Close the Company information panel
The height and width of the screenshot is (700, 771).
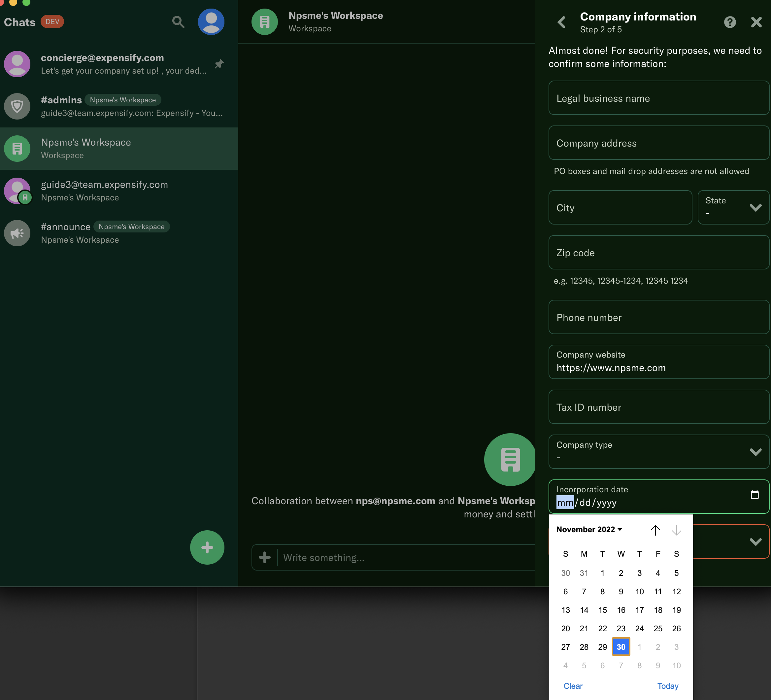point(756,22)
